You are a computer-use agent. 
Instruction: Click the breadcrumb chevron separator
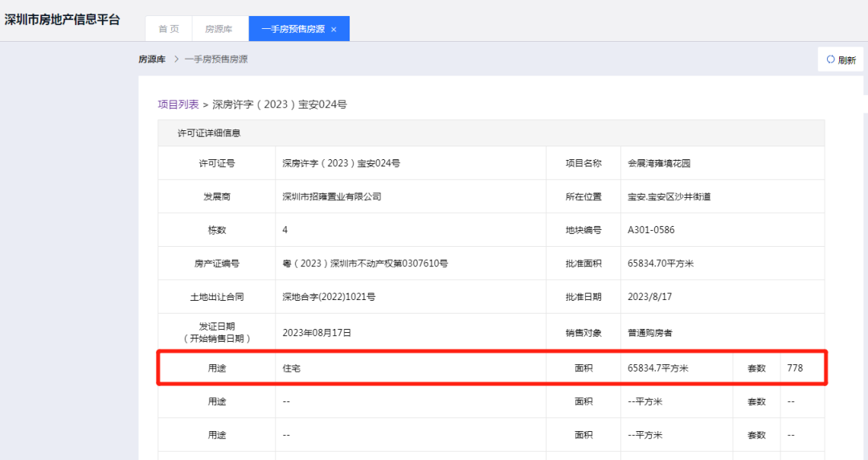point(176,60)
